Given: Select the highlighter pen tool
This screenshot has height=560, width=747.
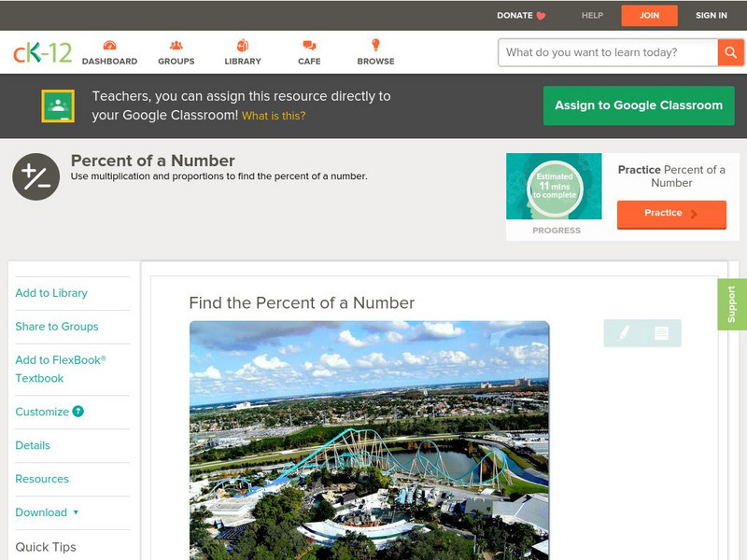Looking at the screenshot, I should 624,333.
